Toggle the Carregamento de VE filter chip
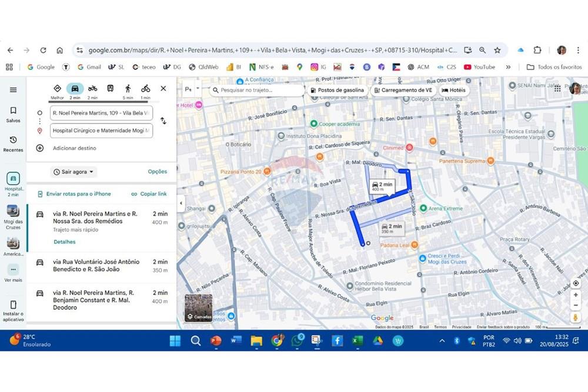 pos(402,90)
